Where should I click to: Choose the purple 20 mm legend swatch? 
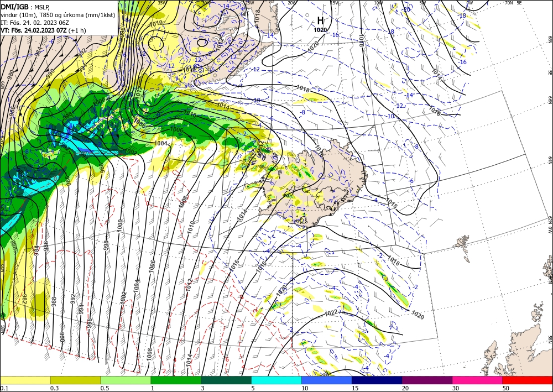tap(427, 380)
